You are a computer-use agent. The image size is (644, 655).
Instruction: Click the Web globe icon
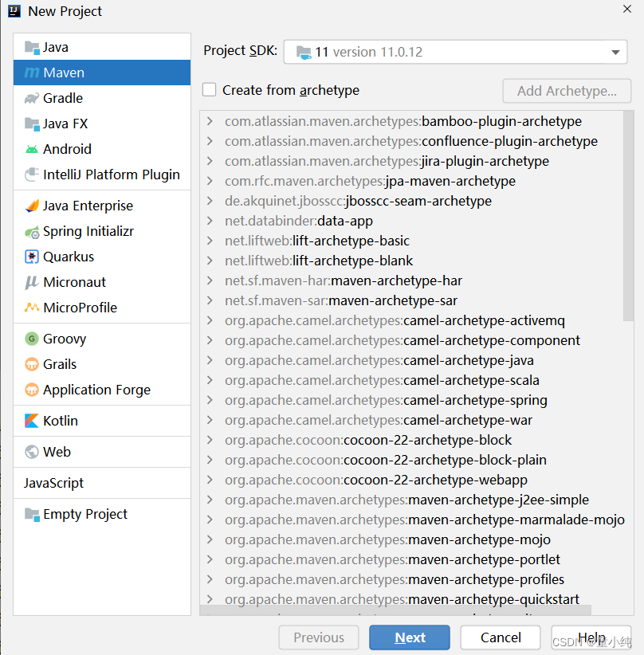pyautogui.click(x=32, y=452)
